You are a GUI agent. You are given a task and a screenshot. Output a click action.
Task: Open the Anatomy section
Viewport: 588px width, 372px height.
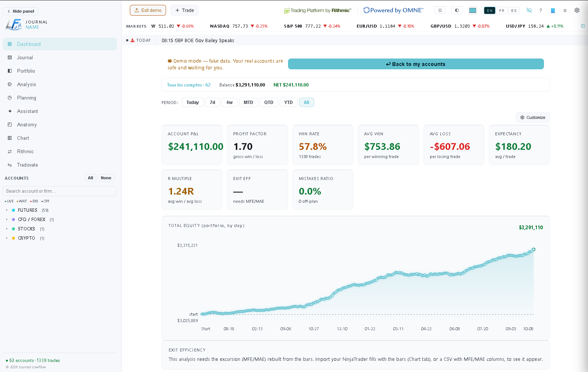coord(60,124)
